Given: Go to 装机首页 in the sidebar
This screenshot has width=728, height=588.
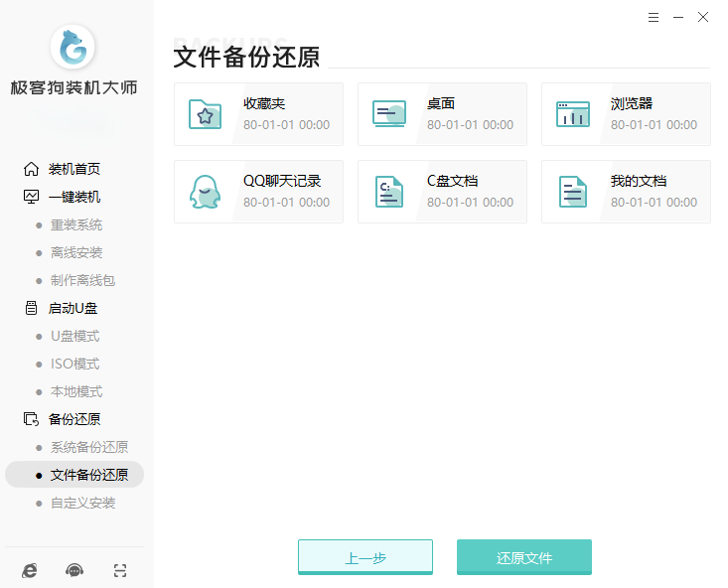Looking at the screenshot, I should point(73,169).
